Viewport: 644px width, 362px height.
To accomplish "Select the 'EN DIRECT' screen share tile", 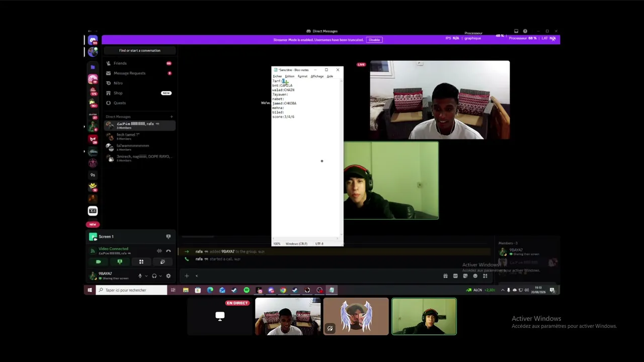I will (x=219, y=316).
